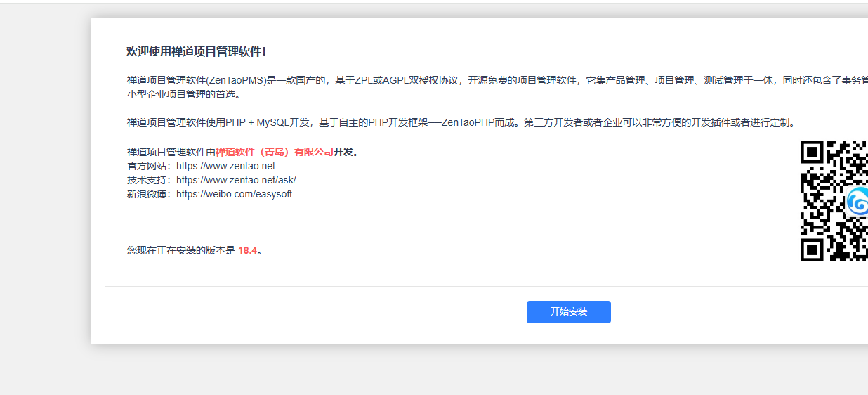This screenshot has height=395, width=868.
Task: Select the red 18.4 version number
Action: tap(247, 250)
